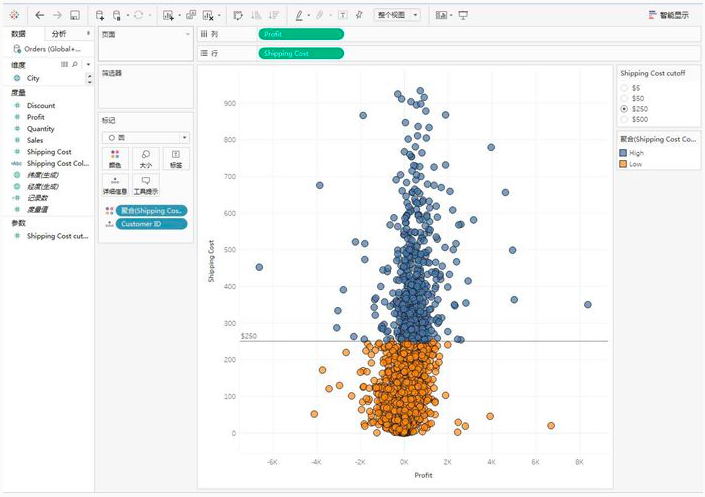
Task: Click the show/hide cards icon
Action: coord(441,15)
